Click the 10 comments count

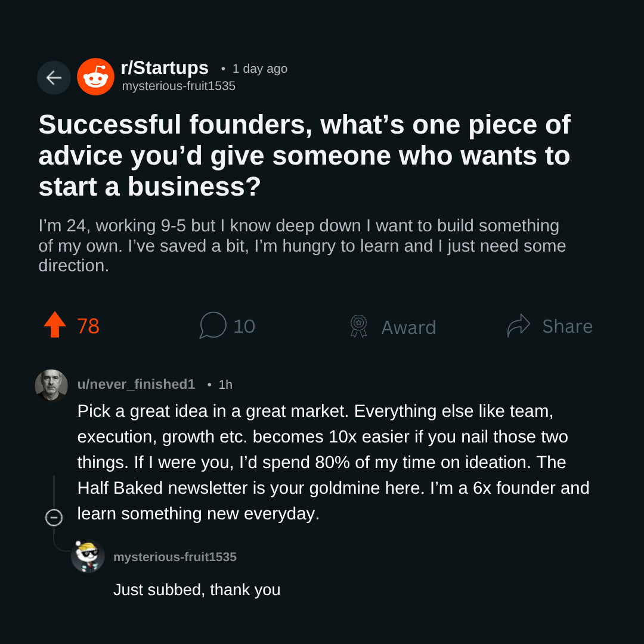click(244, 327)
